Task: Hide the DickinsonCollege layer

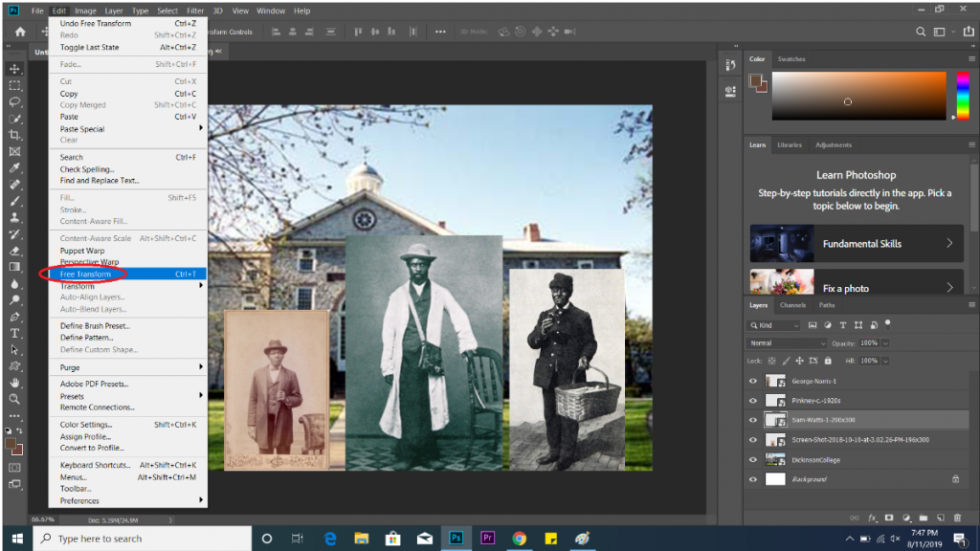Action: (753, 460)
